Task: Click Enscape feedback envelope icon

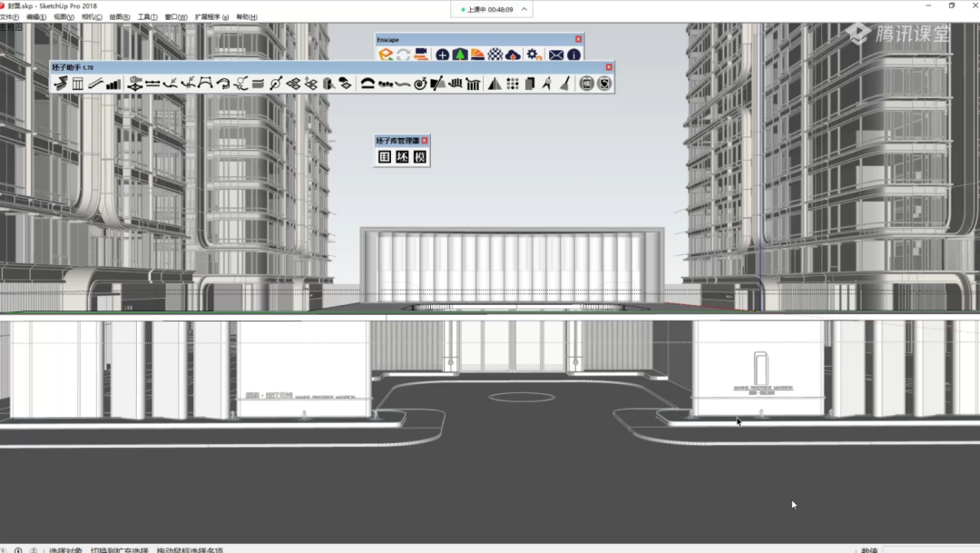Action: pyautogui.click(x=555, y=54)
